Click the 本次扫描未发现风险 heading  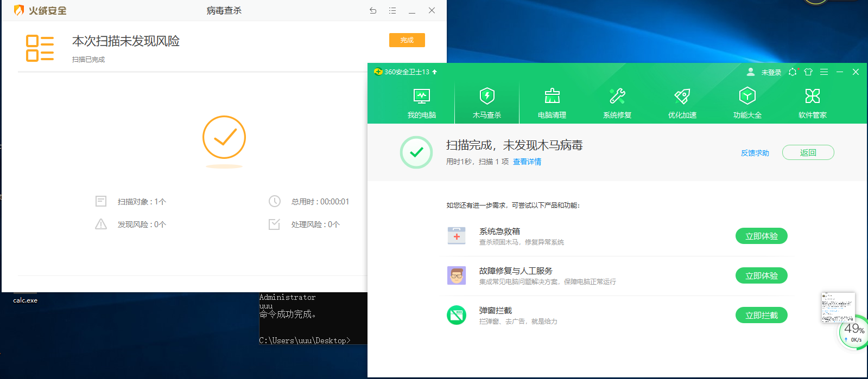click(126, 41)
